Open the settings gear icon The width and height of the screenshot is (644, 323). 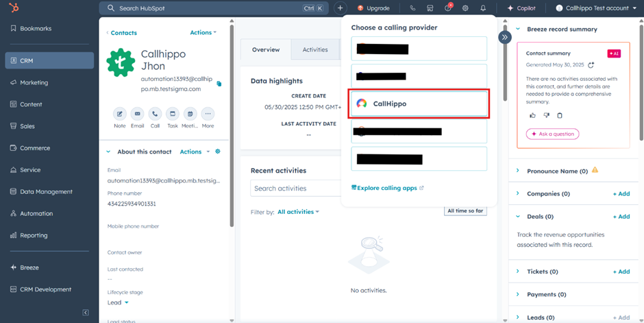pyautogui.click(x=465, y=8)
